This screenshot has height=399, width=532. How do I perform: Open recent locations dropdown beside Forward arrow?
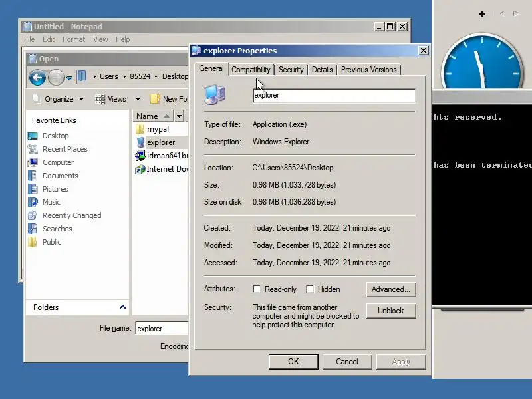tap(70, 78)
